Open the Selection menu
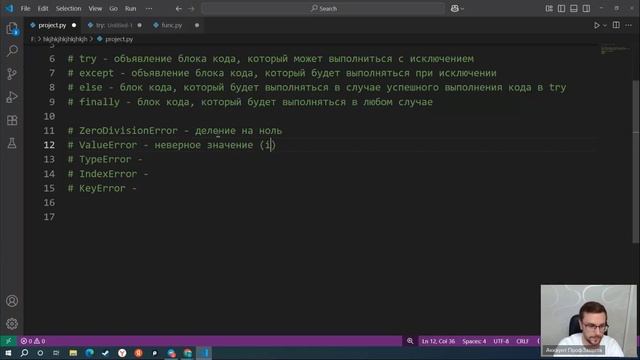This screenshot has height=360, width=640. (x=68, y=9)
